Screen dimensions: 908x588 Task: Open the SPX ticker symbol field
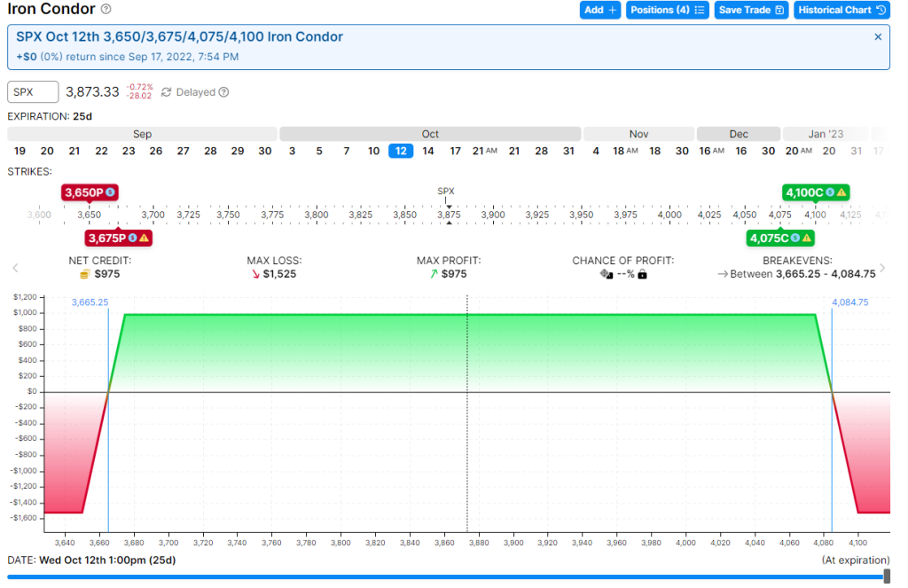click(32, 91)
